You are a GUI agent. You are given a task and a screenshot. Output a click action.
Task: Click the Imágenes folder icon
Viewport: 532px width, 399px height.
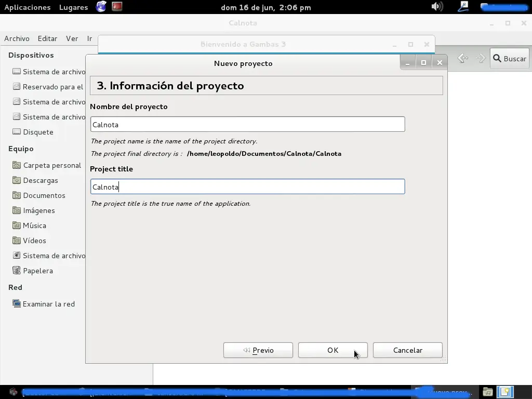pyautogui.click(x=16, y=210)
